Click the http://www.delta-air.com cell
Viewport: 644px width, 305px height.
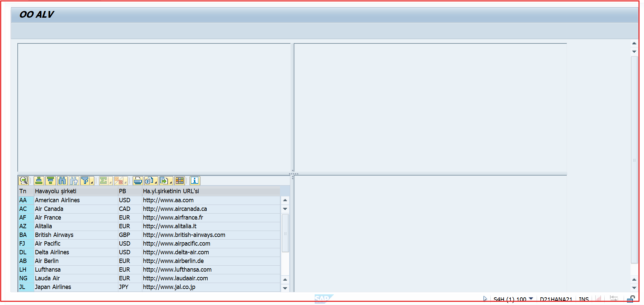pos(211,252)
